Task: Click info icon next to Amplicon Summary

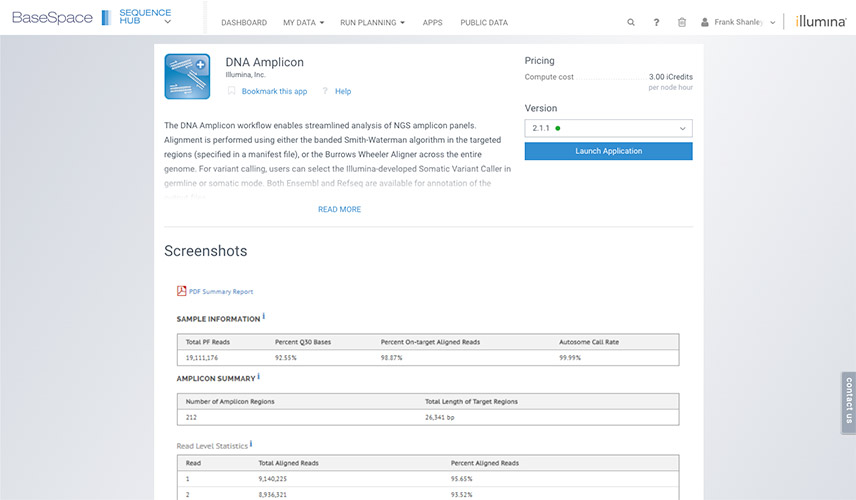Action: [259, 377]
